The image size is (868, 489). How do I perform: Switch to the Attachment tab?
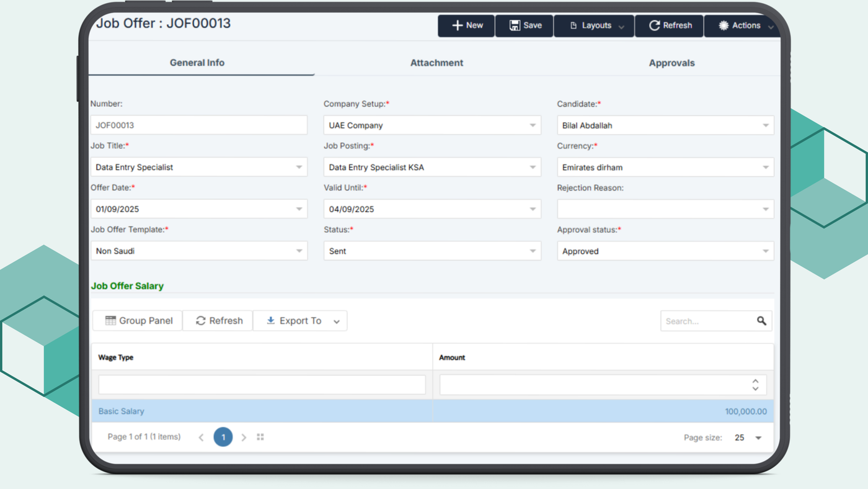pyautogui.click(x=436, y=63)
